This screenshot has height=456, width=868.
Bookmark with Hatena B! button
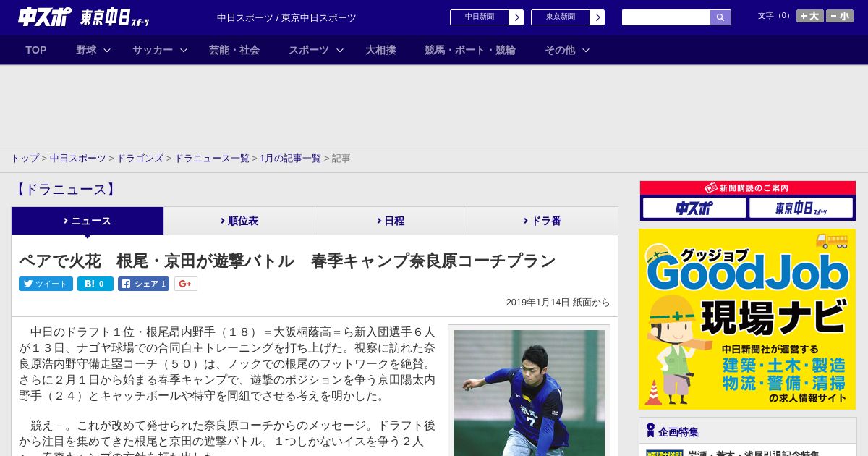[95, 284]
